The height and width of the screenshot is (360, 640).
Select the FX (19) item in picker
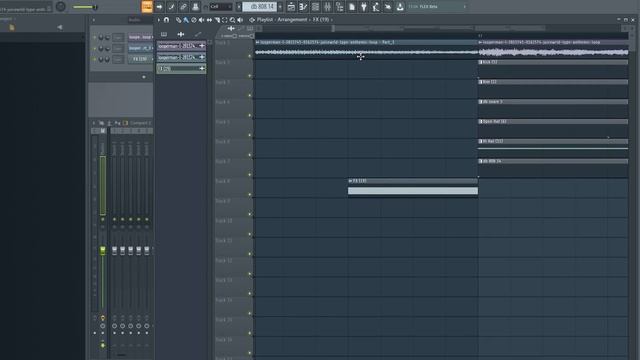click(x=181, y=69)
